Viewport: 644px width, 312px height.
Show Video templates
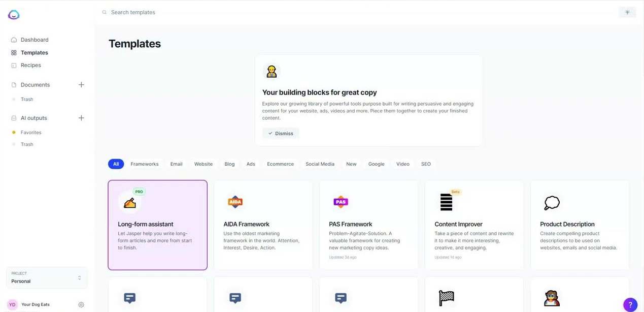402,164
